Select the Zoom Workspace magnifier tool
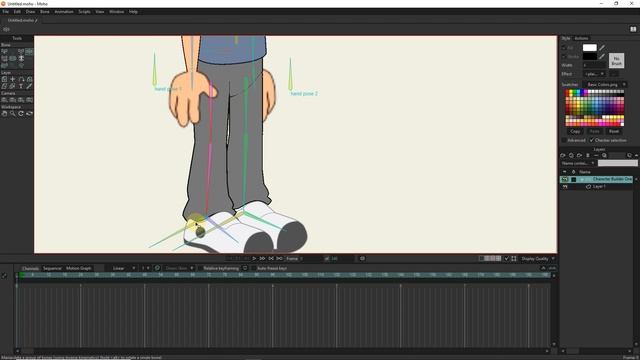The image size is (640, 360). pyautogui.click(x=13, y=113)
